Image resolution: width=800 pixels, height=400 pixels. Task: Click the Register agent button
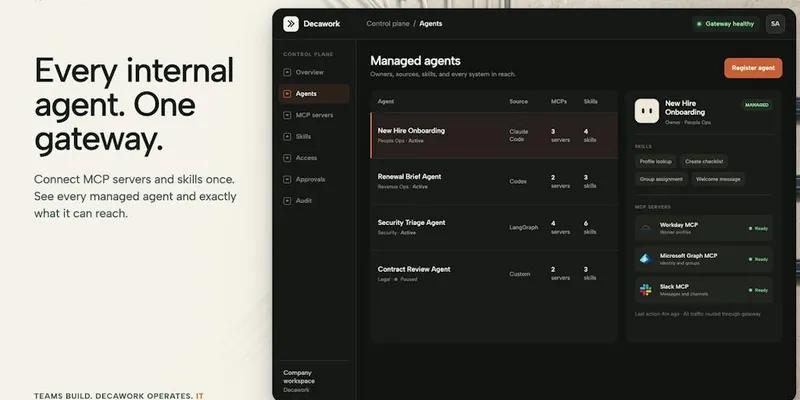(753, 68)
